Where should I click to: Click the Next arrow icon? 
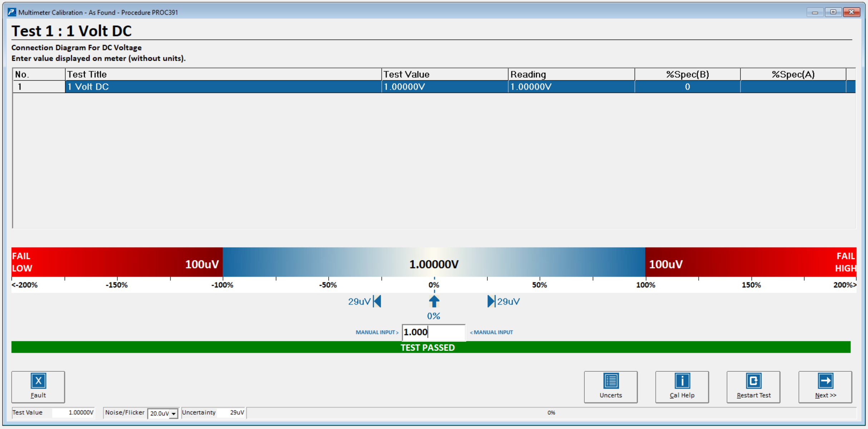click(x=825, y=381)
